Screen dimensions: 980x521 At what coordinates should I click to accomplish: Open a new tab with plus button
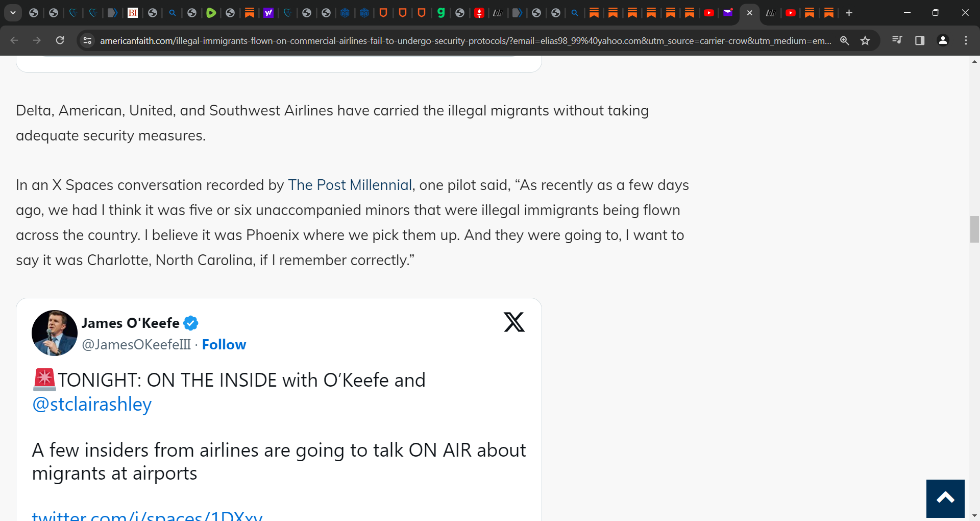[849, 13]
